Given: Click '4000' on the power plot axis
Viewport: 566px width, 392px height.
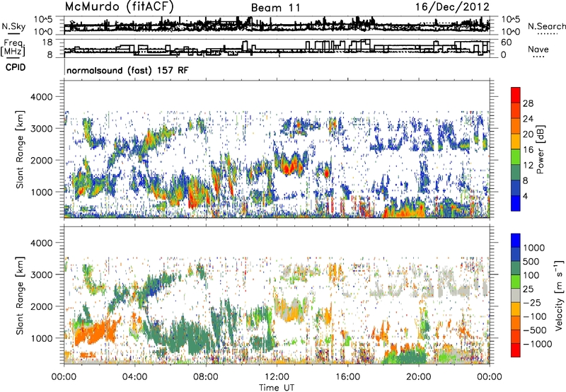Looking at the screenshot, I should tap(41, 97).
